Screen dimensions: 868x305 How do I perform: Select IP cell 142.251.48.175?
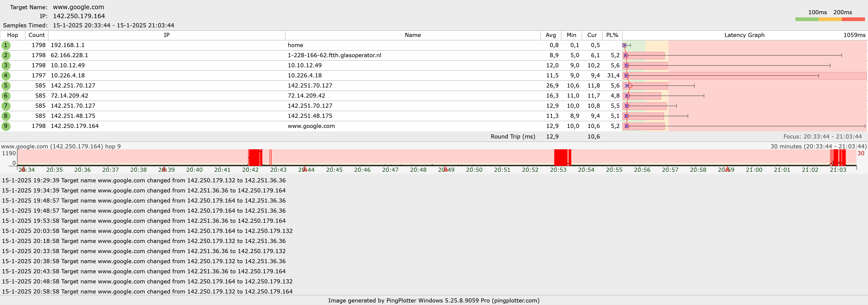pyautogui.click(x=73, y=116)
